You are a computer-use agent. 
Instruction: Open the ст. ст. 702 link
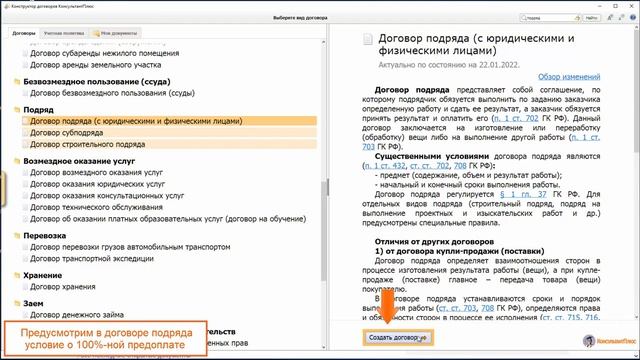429,166
